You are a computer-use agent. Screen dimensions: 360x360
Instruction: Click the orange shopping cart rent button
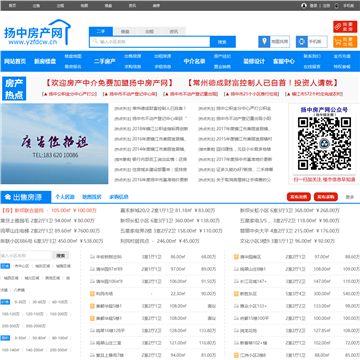tap(345, 42)
